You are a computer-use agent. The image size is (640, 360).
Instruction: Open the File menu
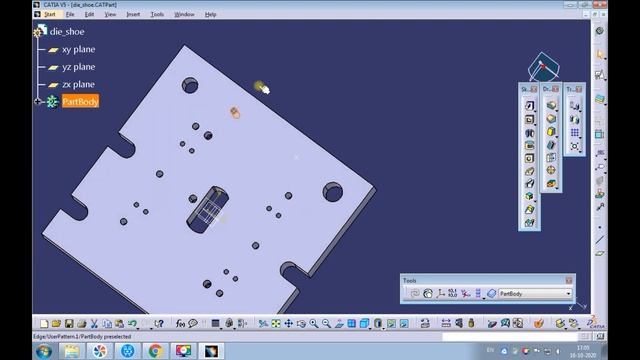point(70,14)
